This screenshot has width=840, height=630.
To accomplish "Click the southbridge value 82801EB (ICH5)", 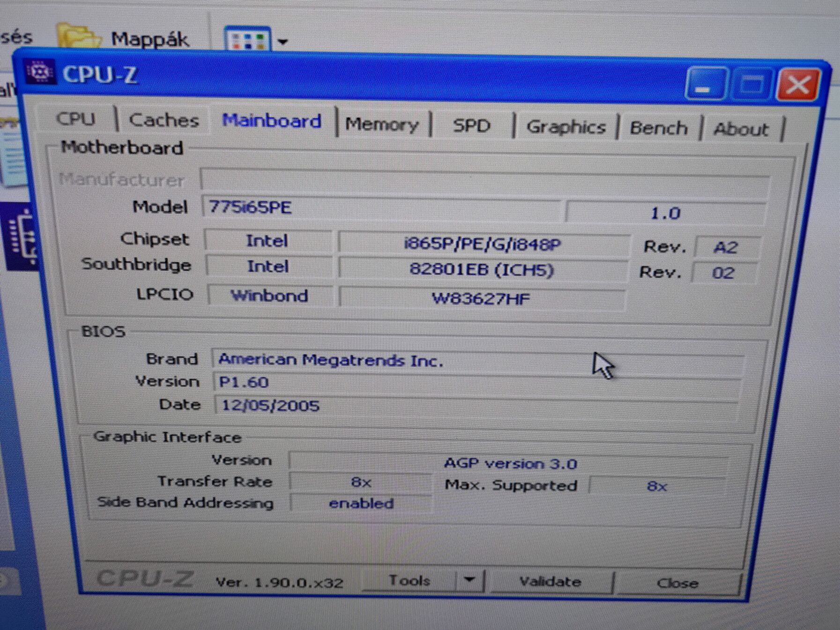I will click(483, 269).
